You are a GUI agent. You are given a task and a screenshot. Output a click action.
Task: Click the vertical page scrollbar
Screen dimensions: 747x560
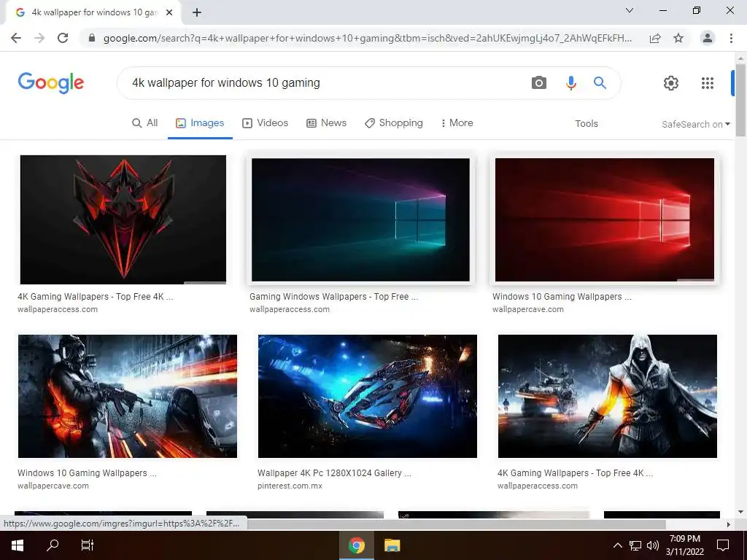(740, 100)
